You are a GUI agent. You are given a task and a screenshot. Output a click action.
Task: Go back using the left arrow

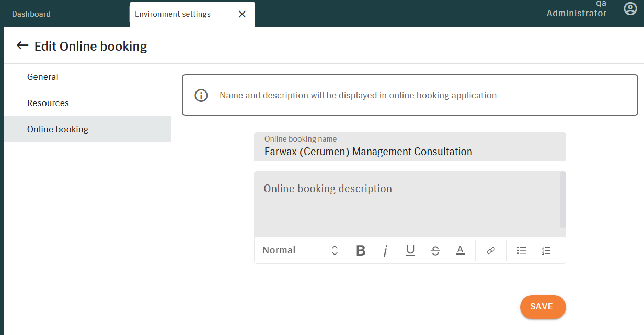pyautogui.click(x=22, y=46)
